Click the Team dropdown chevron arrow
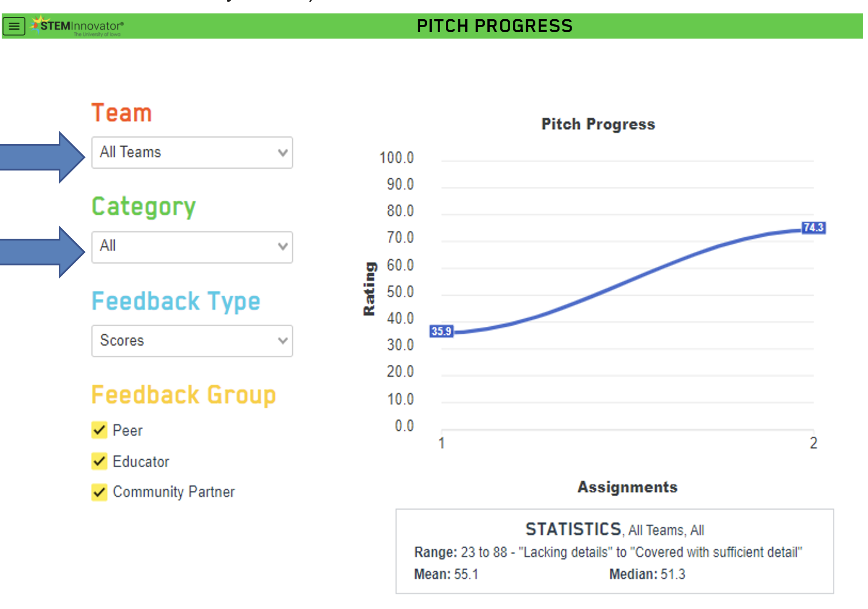Screen dimensions: 868x609 (x=283, y=153)
